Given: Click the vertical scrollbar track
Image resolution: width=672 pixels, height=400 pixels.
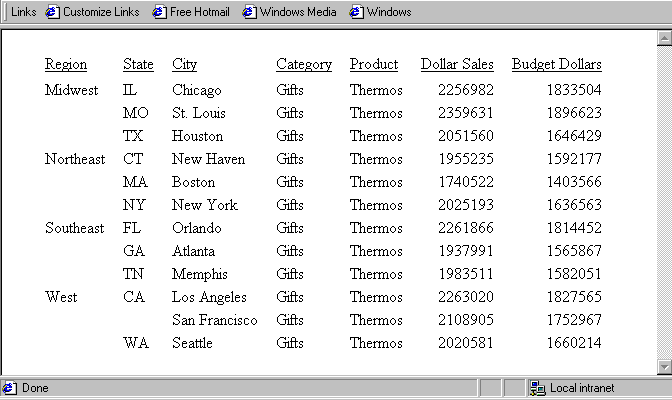Looking at the screenshot, I should 664,200.
